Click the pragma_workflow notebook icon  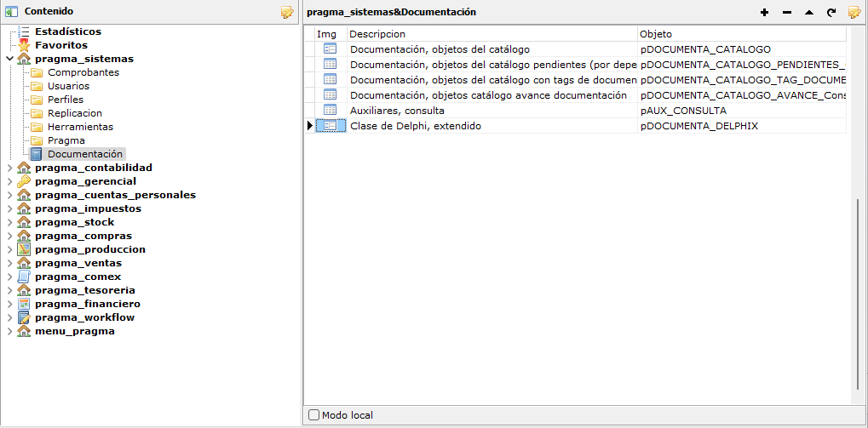coord(24,317)
